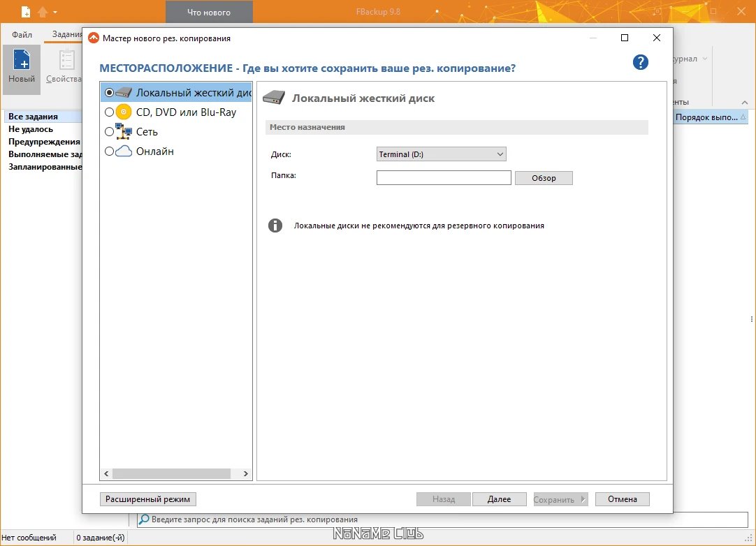
Task: Collapse the ribbon using the chevron arrow
Action: pyautogui.click(x=745, y=102)
